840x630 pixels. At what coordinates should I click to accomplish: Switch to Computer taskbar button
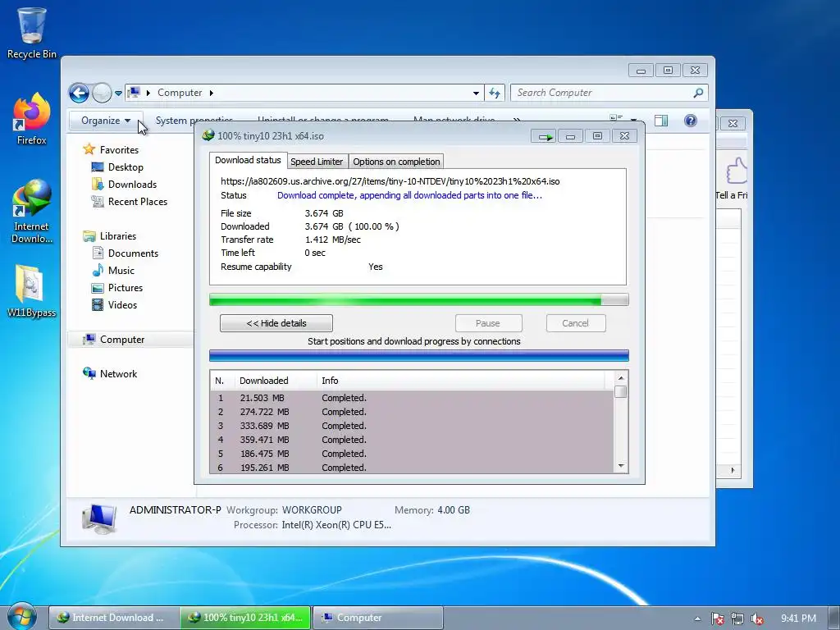(x=377, y=618)
